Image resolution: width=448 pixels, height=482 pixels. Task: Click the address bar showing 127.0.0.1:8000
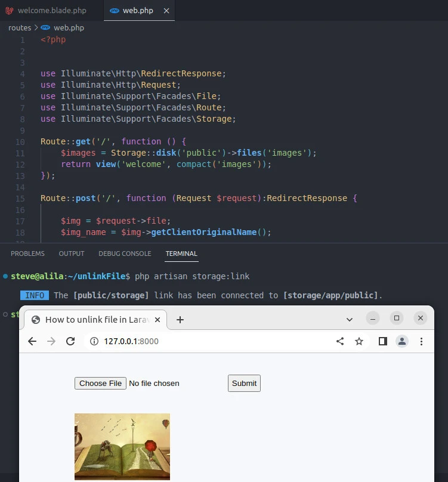pos(209,341)
